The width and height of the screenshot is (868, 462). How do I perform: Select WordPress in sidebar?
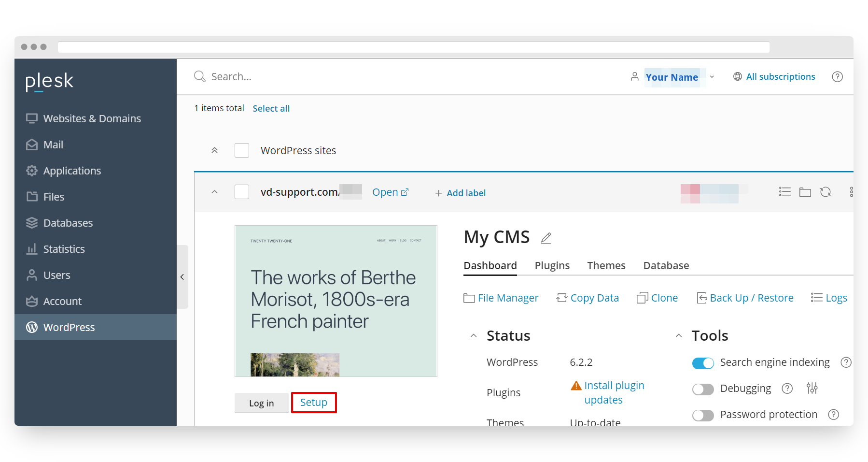click(x=95, y=327)
